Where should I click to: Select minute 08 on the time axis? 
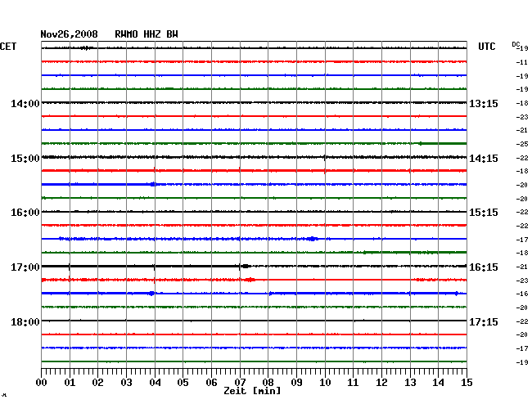[268, 383]
